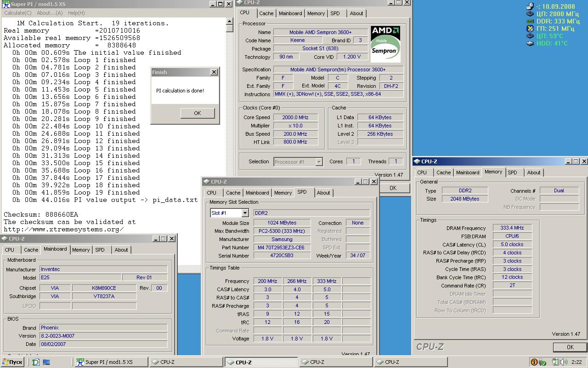Image resolution: width=588 pixels, height=368 pixels.
Task: Select the SPD tab in the Memory window
Action: 512,172
